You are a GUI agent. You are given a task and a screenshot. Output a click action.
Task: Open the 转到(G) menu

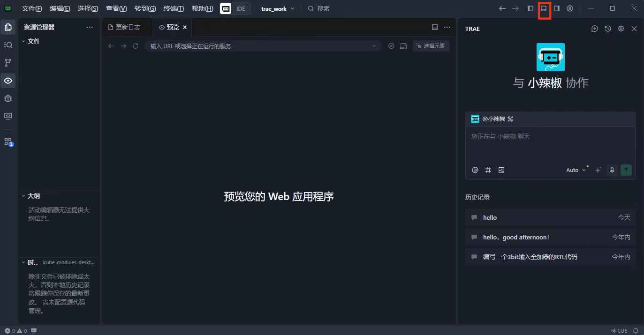click(x=145, y=8)
